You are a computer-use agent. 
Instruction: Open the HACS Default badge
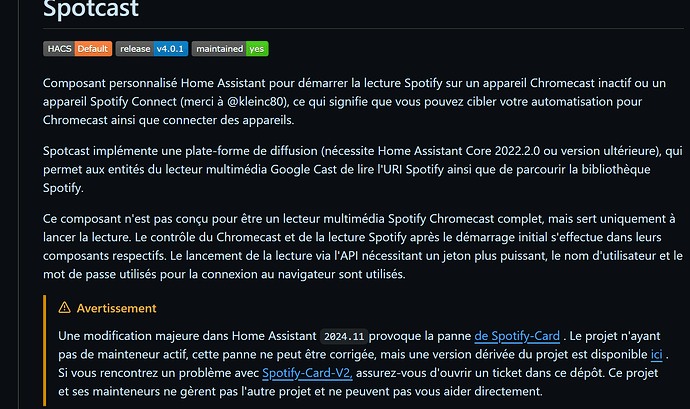(78, 49)
